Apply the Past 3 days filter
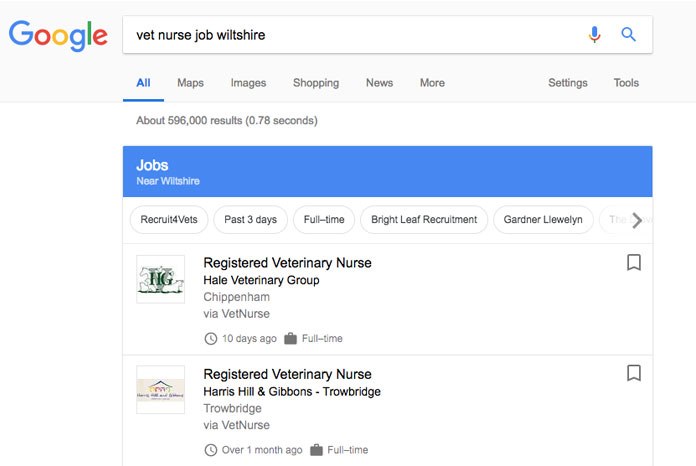 (x=250, y=220)
